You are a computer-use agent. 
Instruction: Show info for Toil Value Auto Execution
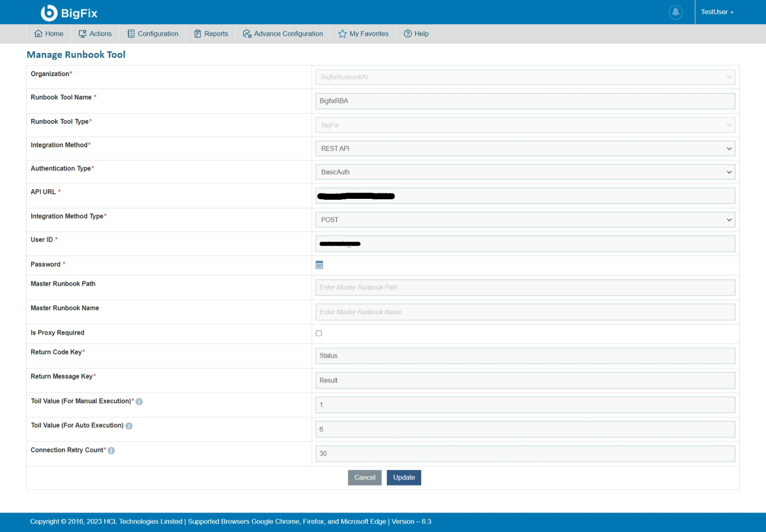click(129, 426)
